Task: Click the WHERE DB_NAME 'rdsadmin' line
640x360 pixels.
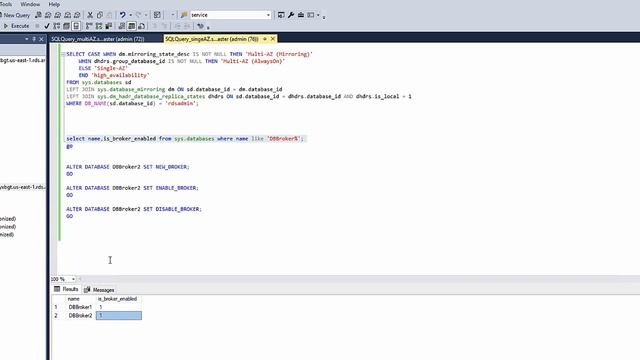Action: coord(132,104)
